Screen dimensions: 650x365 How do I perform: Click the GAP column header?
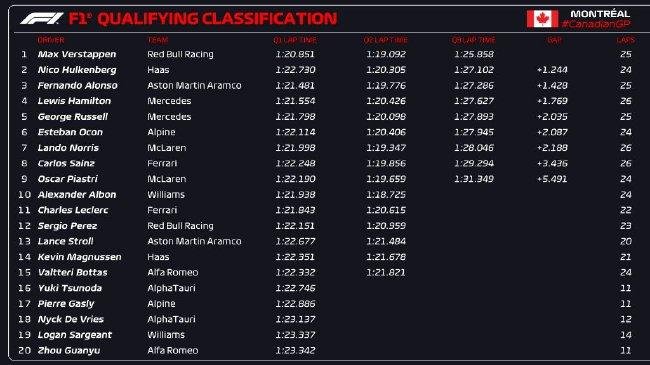(x=554, y=40)
